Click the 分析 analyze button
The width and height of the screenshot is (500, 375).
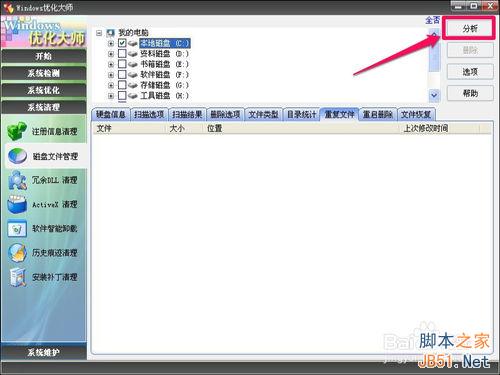pyautogui.click(x=470, y=29)
